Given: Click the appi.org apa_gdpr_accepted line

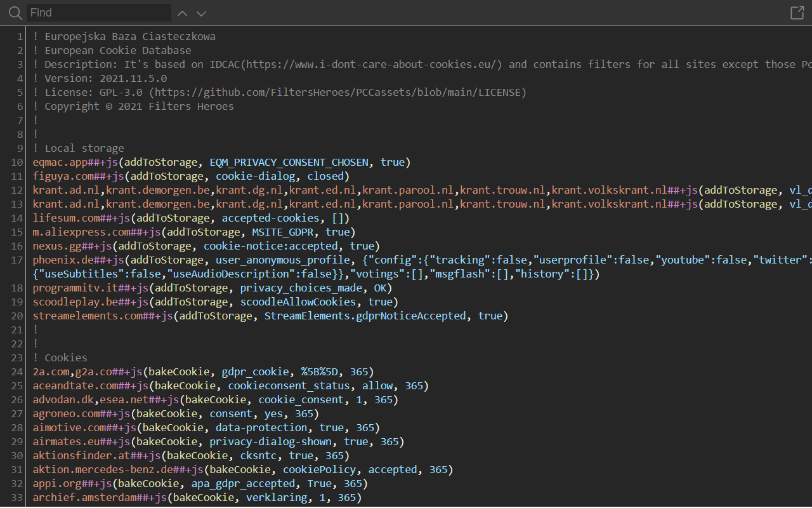Looking at the screenshot, I should [x=200, y=483].
